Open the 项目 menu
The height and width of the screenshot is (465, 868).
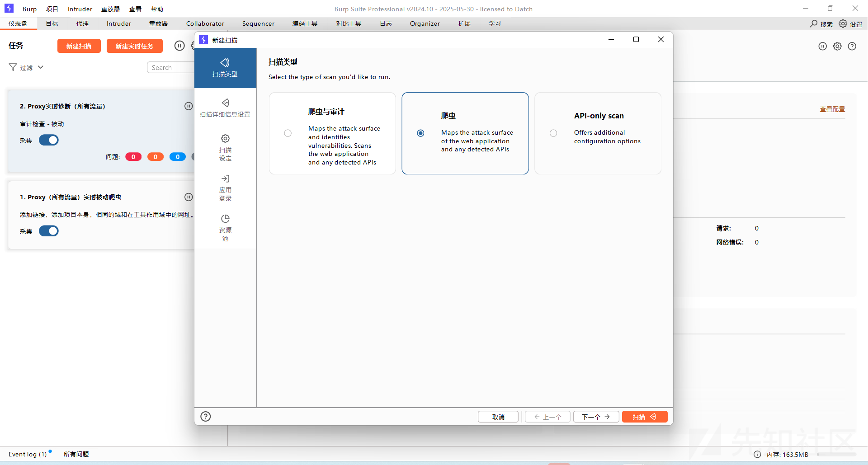click(x=52, y=9)
